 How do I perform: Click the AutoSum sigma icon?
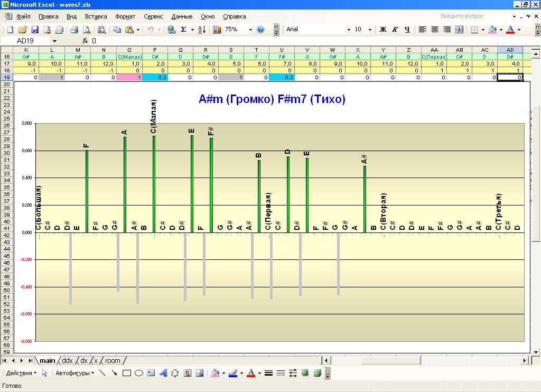183,30
